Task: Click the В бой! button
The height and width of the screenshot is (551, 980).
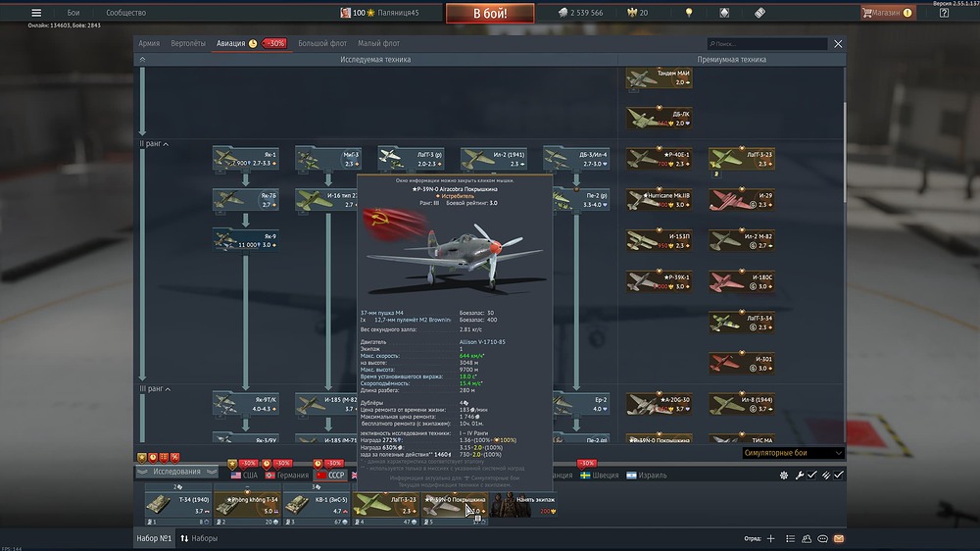Action: (x=490, y=13)
